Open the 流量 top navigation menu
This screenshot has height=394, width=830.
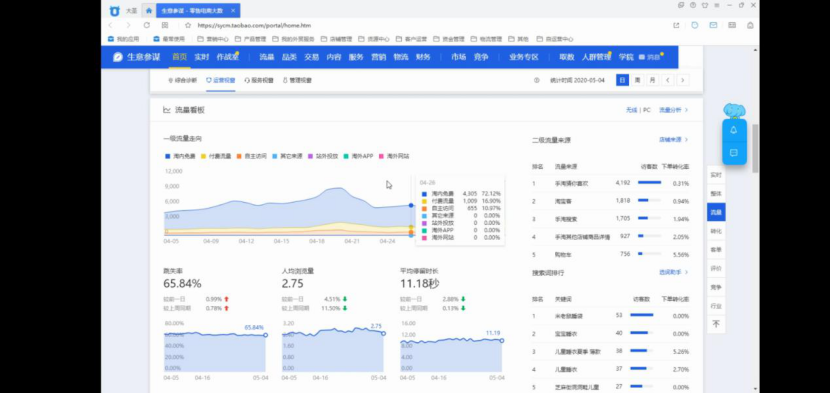point(267,57)
